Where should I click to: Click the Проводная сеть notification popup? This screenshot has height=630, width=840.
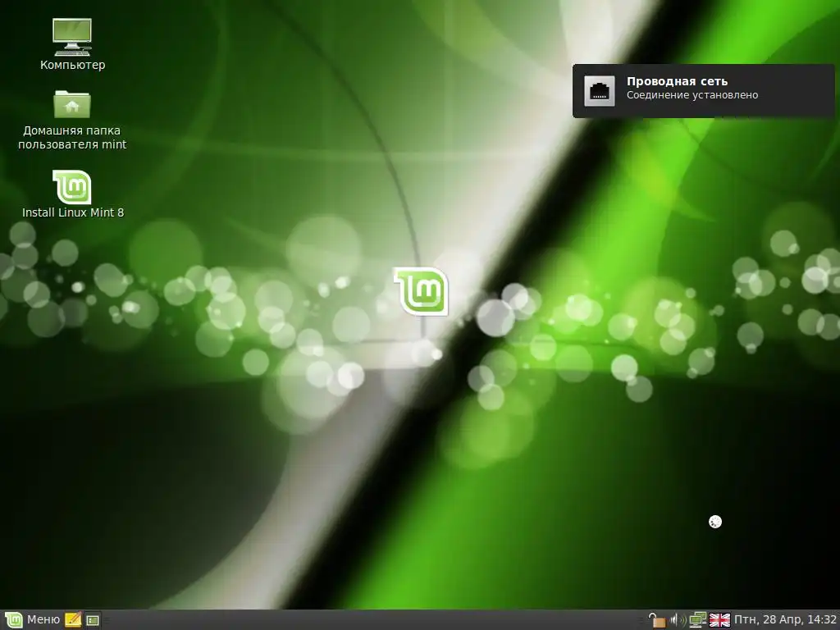(x=703, y=90)
